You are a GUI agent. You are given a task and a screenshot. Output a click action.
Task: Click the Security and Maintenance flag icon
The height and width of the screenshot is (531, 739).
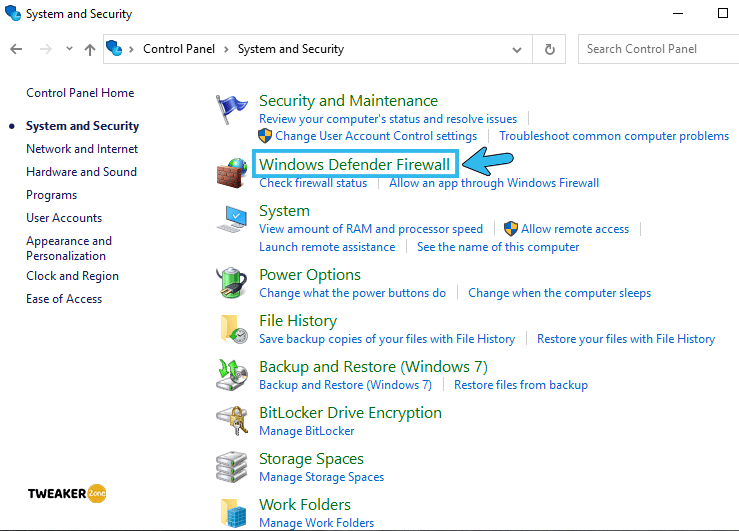[231, 108]
